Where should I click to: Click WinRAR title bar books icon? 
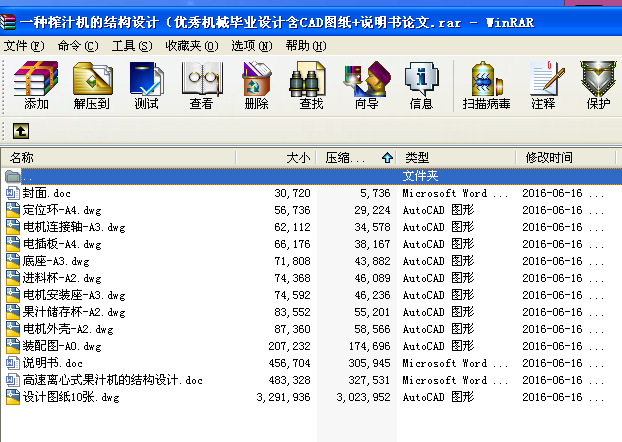click(x=8, y=22)
